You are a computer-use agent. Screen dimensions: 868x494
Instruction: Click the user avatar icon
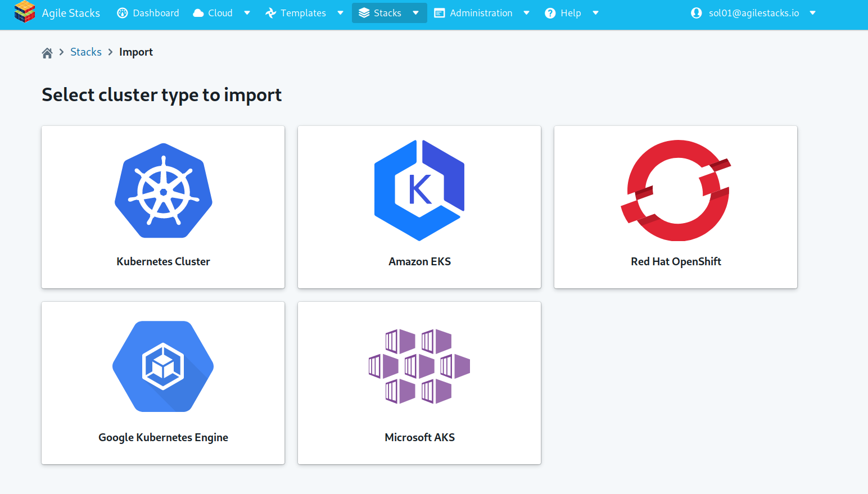coord(697,13)
